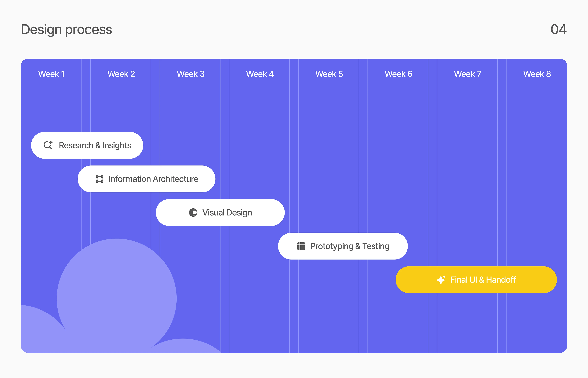Click the Prototyping layout grid icon

pyautogui.click(x=301, y=246)
